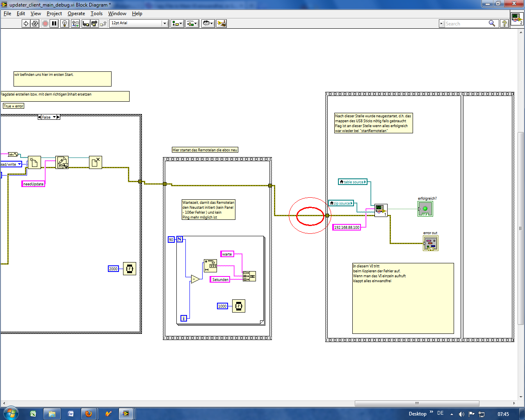Run the VI with the Run arrow

coord(26,23)
